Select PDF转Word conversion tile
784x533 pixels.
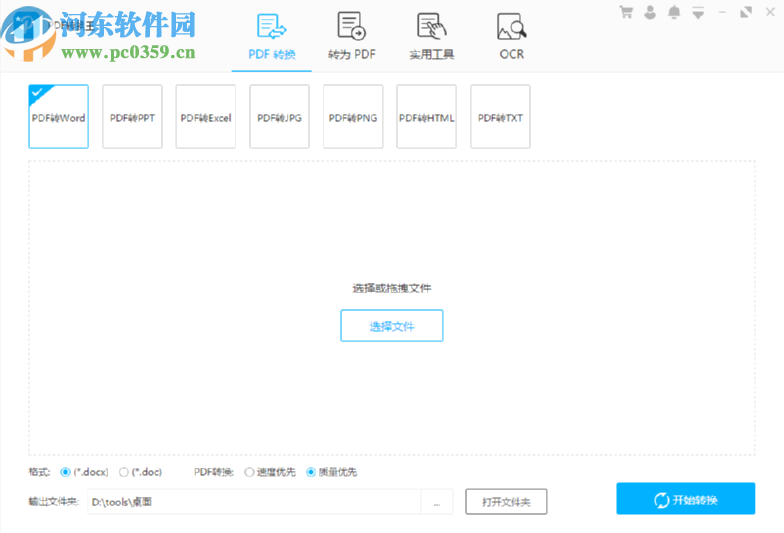coord(58,117)
